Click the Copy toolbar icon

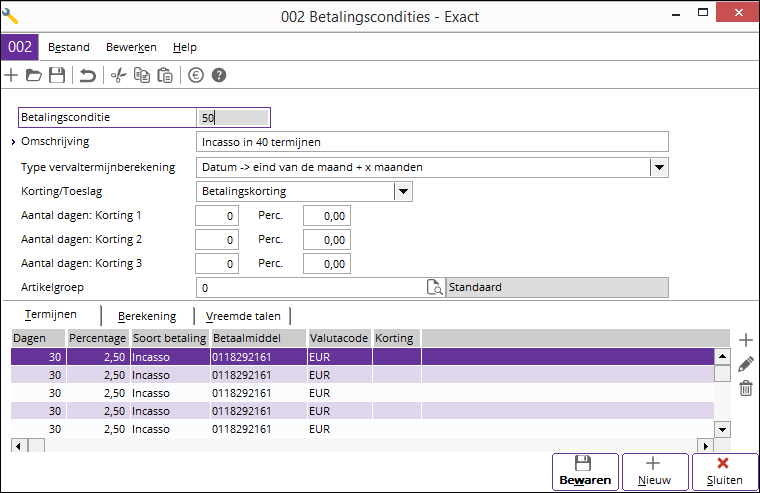(142, 75)
